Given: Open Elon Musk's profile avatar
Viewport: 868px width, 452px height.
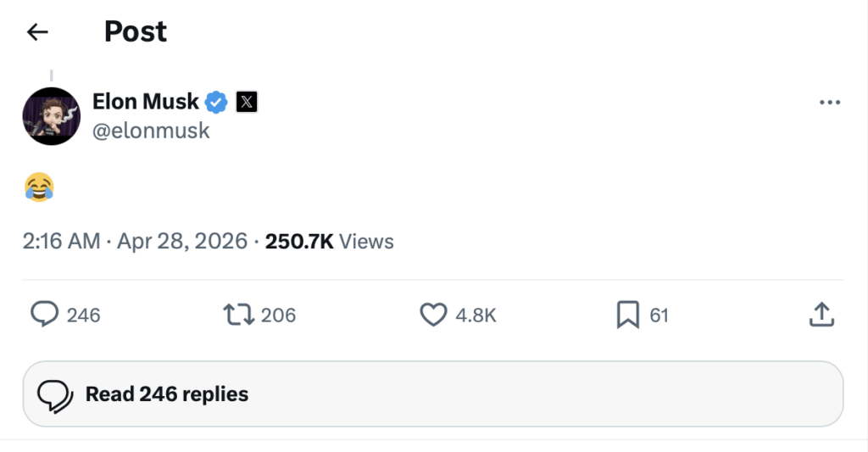Looking at the screenshot, I should (x=52, y=116).
